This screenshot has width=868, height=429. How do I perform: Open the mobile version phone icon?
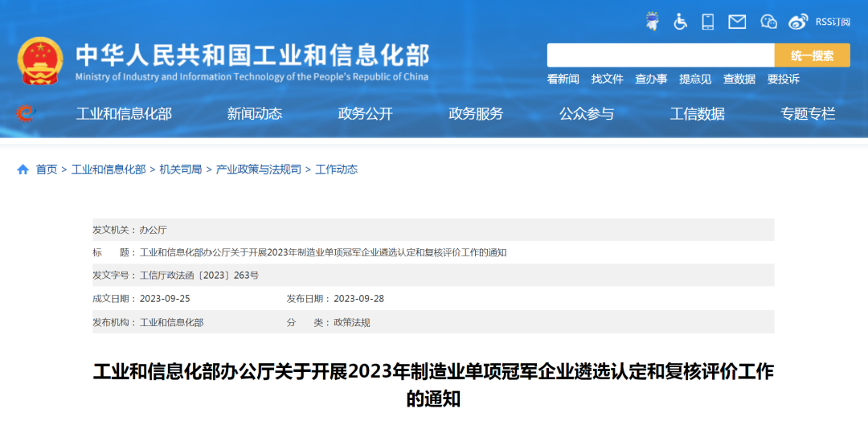click(x=707, y=22)
